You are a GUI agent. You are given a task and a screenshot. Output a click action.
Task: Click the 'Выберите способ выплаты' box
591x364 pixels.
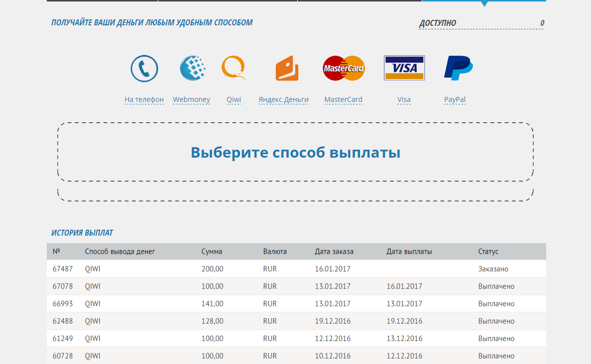click(296, 152)
